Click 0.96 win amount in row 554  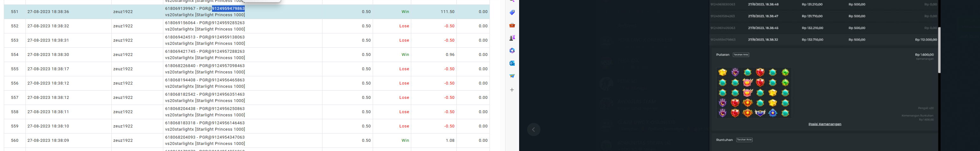point(450,55)
